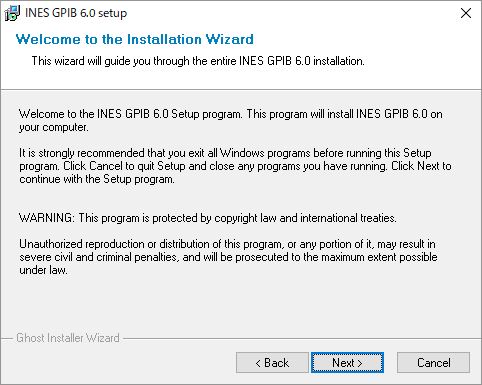Click the words 'international treaties.' in the warning line

349,218
